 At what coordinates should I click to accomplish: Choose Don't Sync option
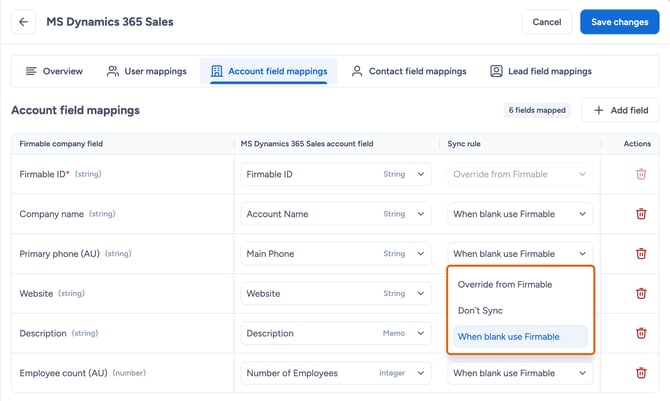520,310
